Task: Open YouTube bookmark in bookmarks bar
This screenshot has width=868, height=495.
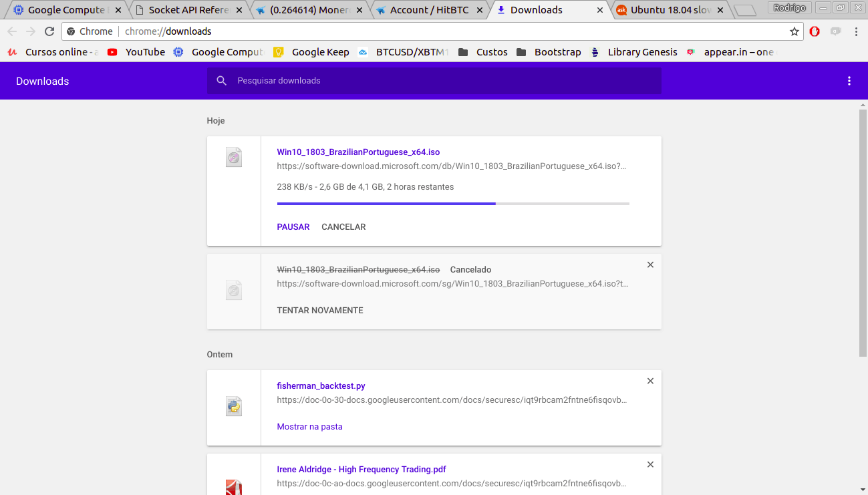Action: pos(136,52)
